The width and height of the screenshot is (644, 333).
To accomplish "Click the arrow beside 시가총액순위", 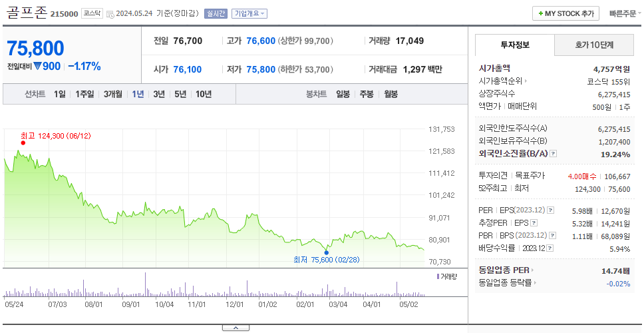I will click(x=526, y=81).
